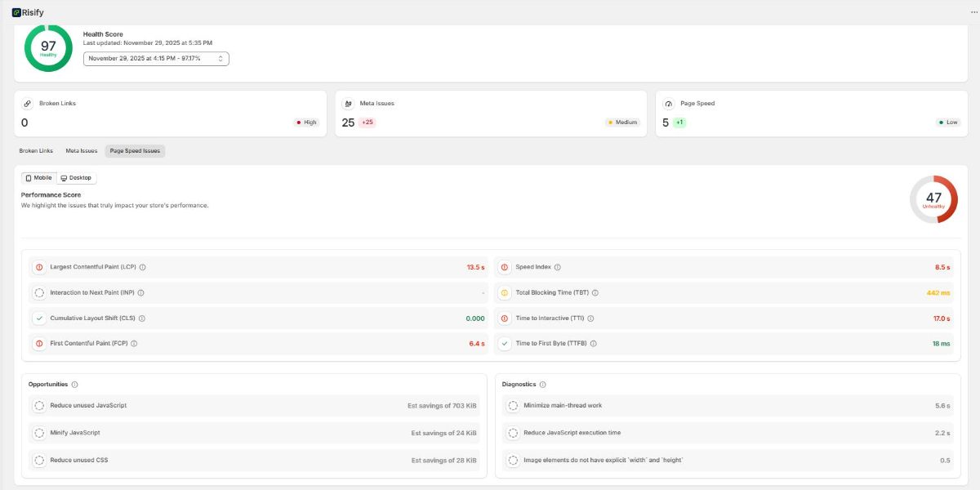
Task: Click the info icon beside Opportunities heading
Action: (74, 385)
